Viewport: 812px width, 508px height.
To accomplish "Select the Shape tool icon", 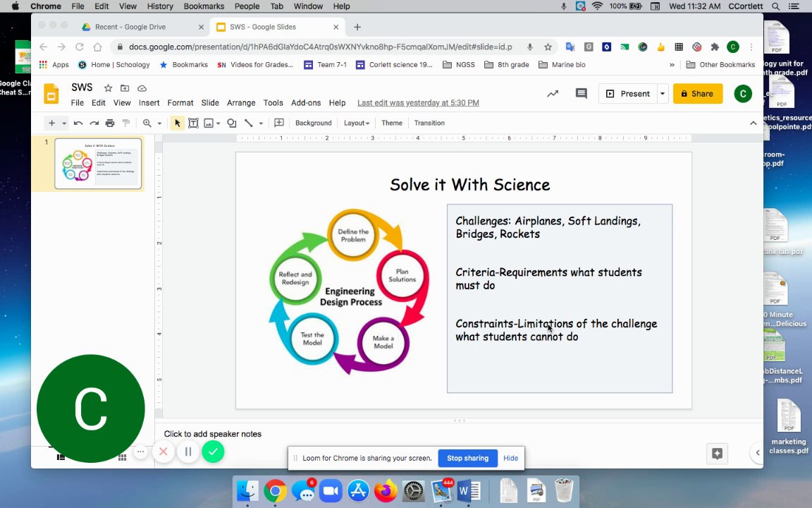I will [231, 123].
